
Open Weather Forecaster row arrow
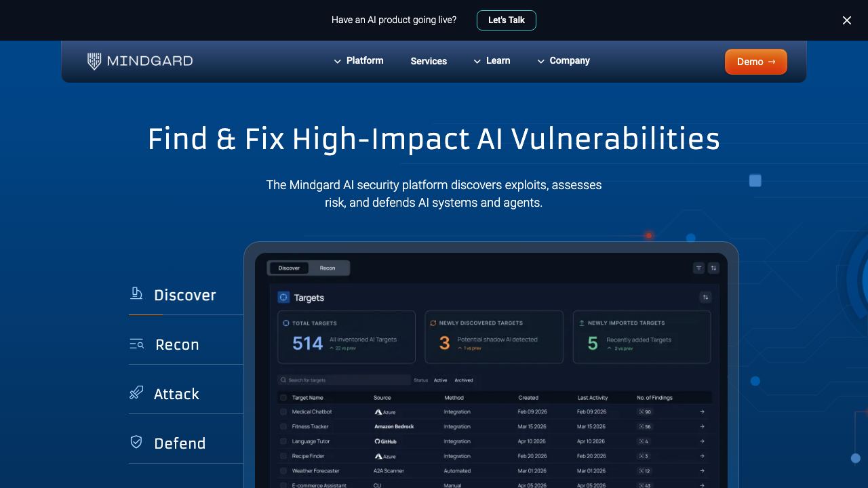[702, 471]
